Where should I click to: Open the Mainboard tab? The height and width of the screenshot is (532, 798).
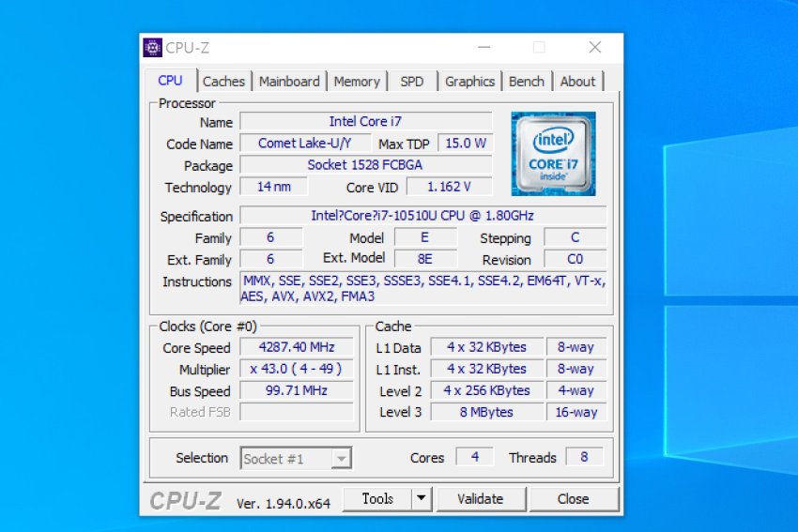(289, 82)
